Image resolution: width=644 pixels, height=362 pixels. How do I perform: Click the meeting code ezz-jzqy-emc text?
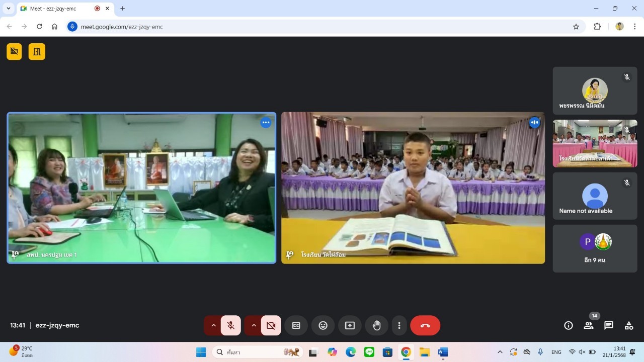[x=57, y=325]
